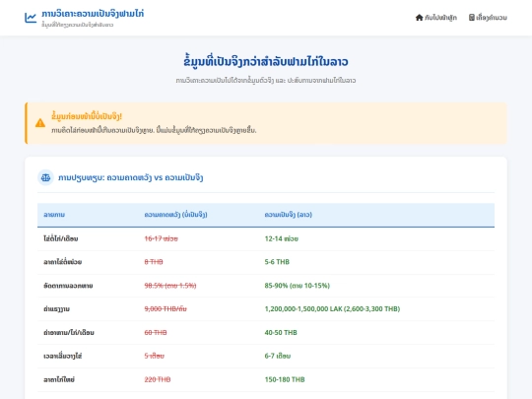The width and height of the screenshot is (532, 399).
Task: Click the comparison section heading with 'vs'
Action: [x=131, y=177]
